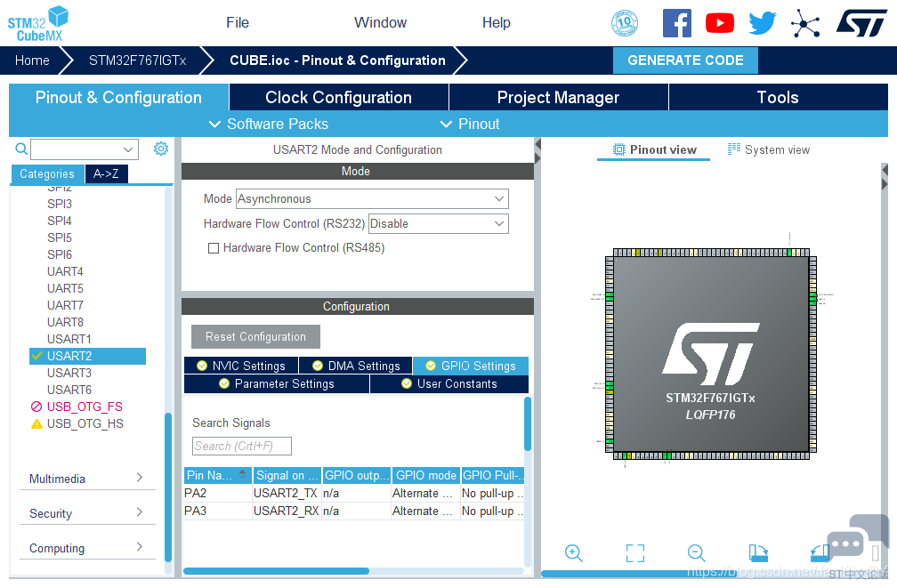Click the Pinout view chip icon
The height and width of the screenshot is (588, 897).
619,149
